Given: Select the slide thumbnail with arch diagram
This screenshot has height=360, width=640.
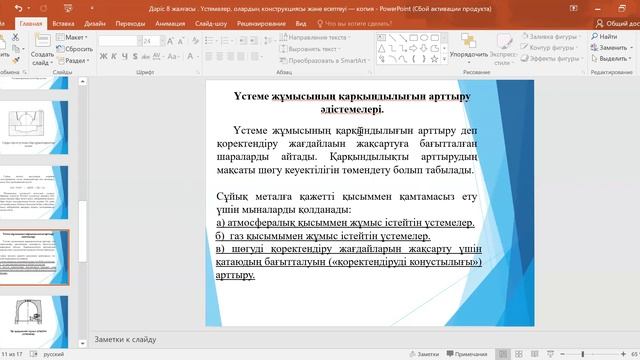Looking at the screenshot, I should click(x=34, y=321).
